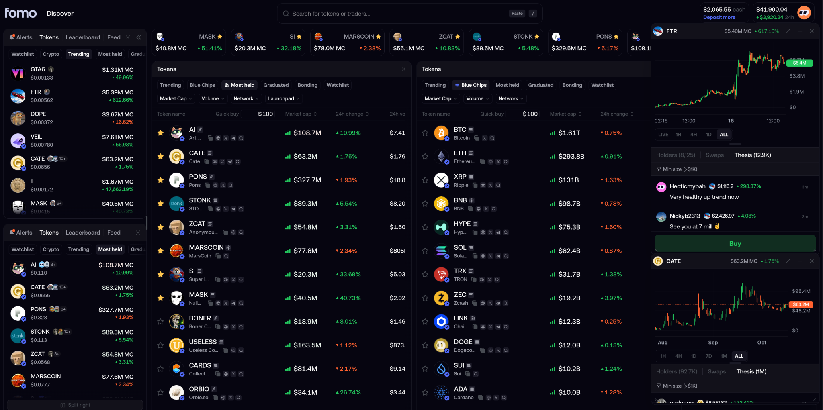
Task: Open Market Cap filter in Blue Chips panel
Action: [x=441, y=98]
